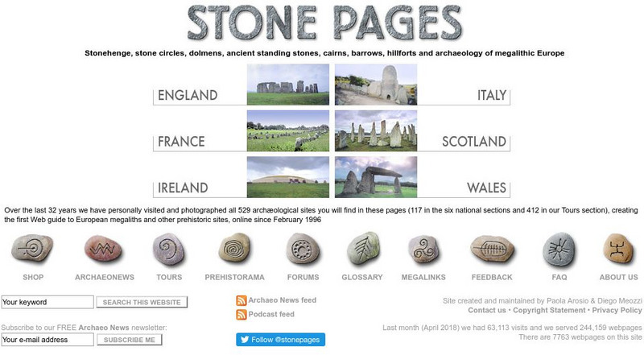Go to the ITALY section label

tap(492, 95)
